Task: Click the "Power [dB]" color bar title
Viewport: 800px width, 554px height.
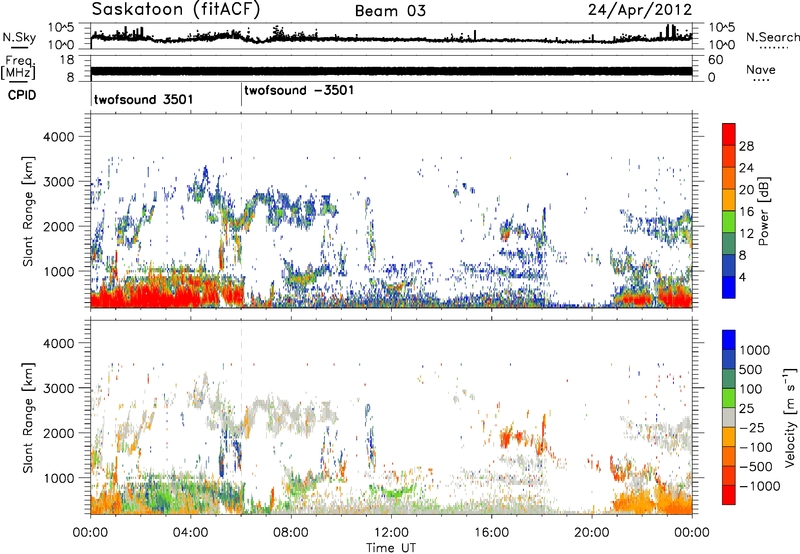Action: click(x=763, y=211)
